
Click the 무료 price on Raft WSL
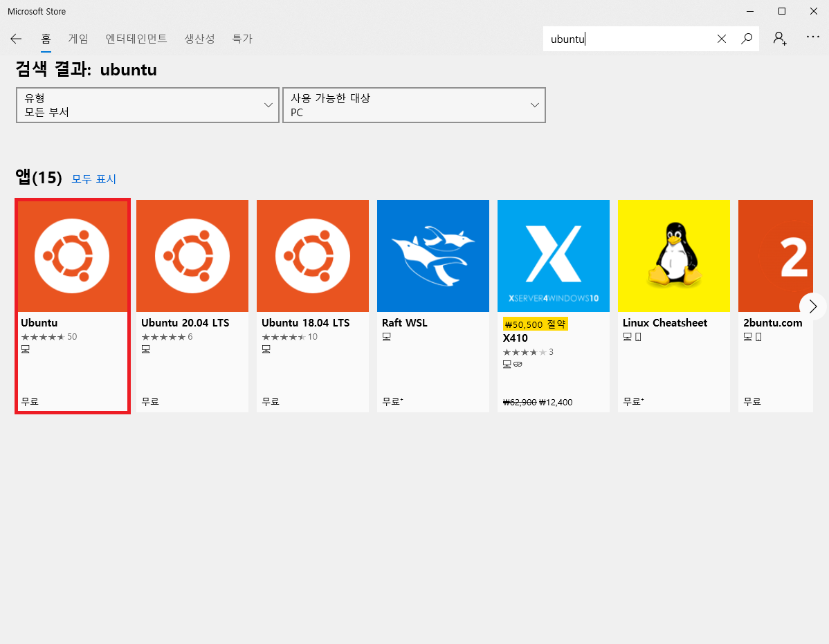point(392,401)
